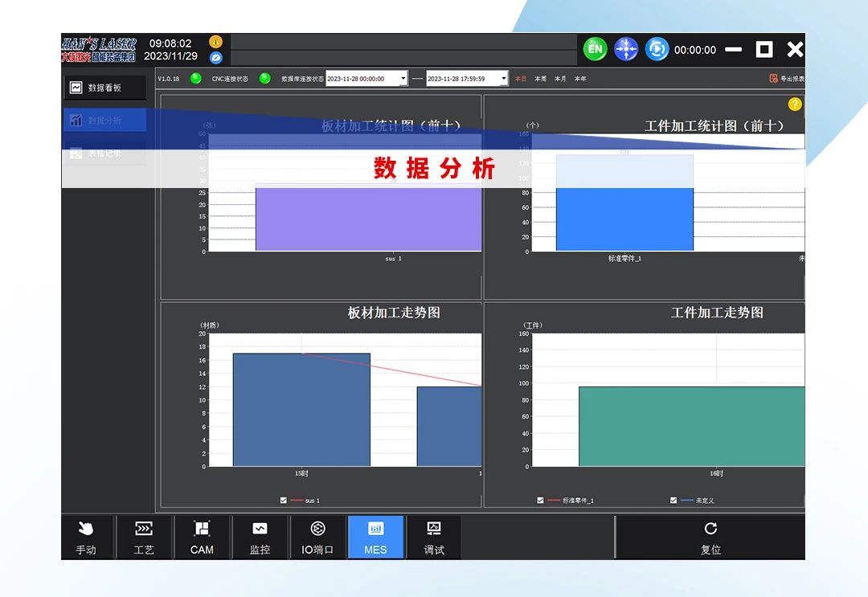The height and width of the screenshot is (597, 868).
Task: Open the EN language switch icon
Action: (x=595, y=49)
